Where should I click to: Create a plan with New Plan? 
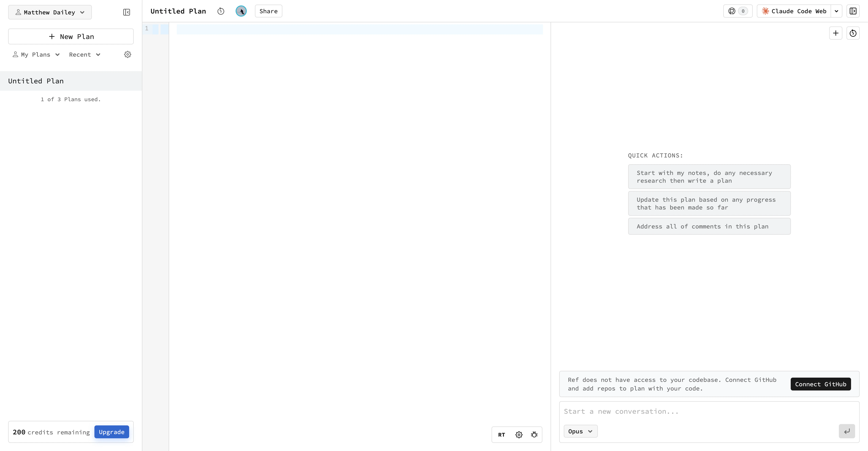click(71, 36)
